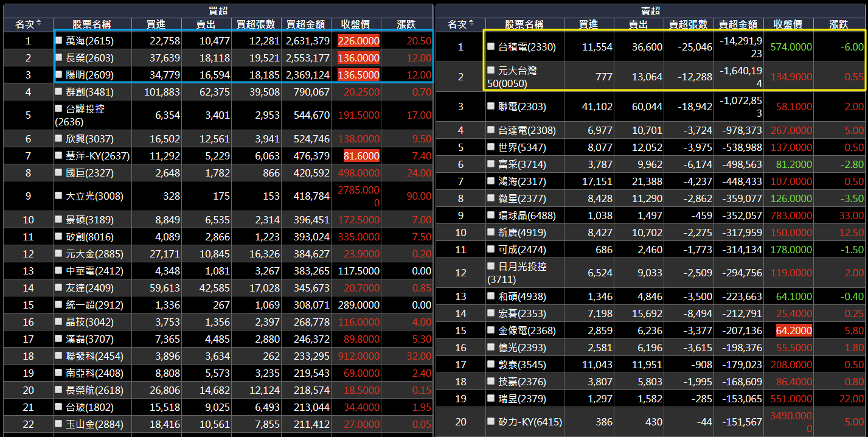868x437 pixels.
Task: Click stock name 欣興(3037)
Action: [91, 139]
